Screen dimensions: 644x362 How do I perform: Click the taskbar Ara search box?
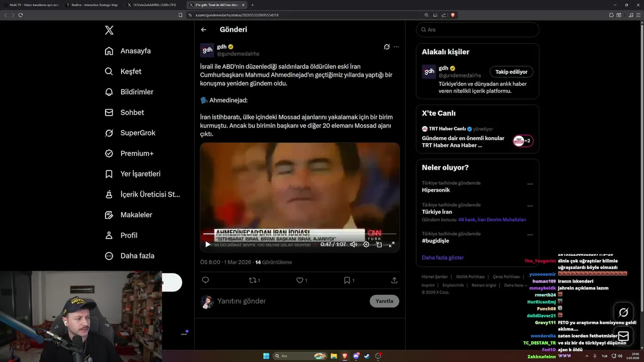[300, 356]
